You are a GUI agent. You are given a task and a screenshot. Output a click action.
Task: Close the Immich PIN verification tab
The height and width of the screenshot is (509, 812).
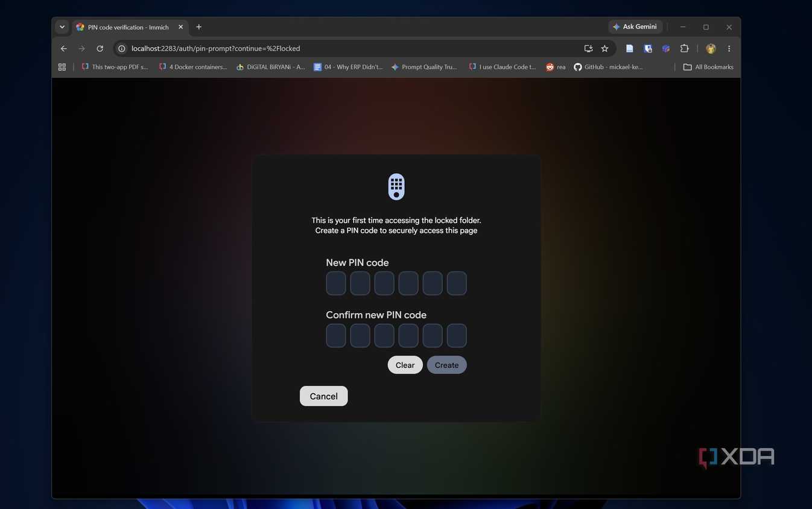[180, 27]
